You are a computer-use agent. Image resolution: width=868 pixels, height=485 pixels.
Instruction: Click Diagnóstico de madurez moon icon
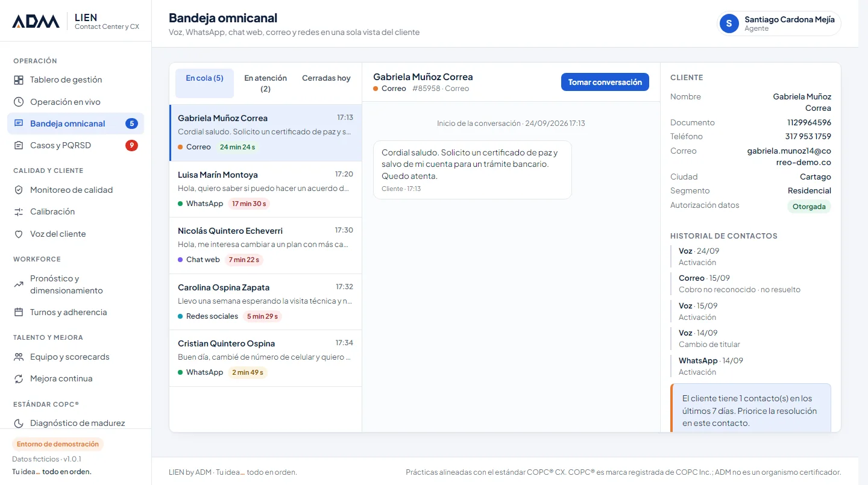coord(19,423)
